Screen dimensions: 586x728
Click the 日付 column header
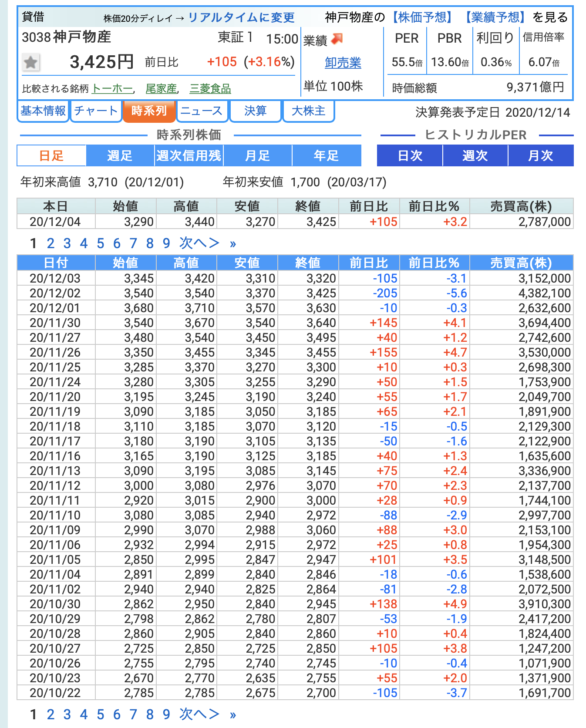56,263
